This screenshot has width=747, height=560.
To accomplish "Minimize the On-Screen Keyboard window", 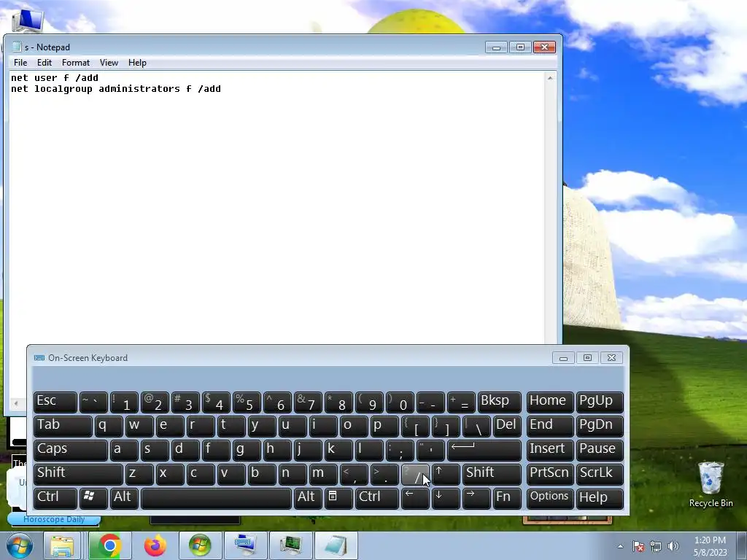I will tap(563, 357).
